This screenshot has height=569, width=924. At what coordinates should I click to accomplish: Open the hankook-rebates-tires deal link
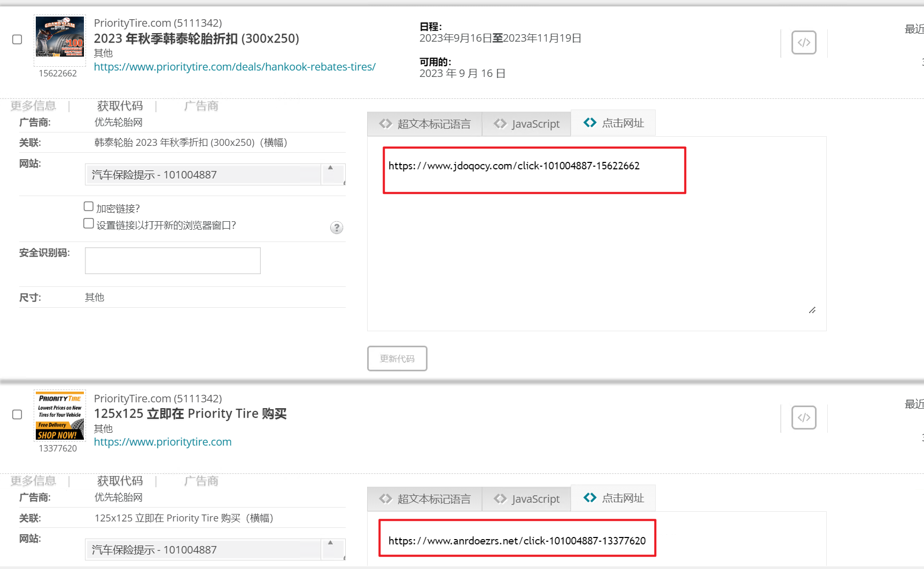point(235,67)
